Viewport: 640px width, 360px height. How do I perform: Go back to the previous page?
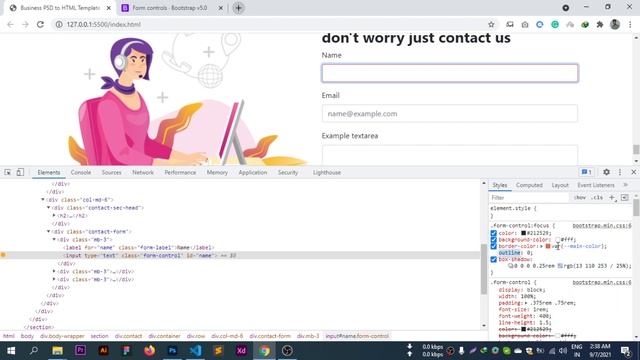coord(10,24)
